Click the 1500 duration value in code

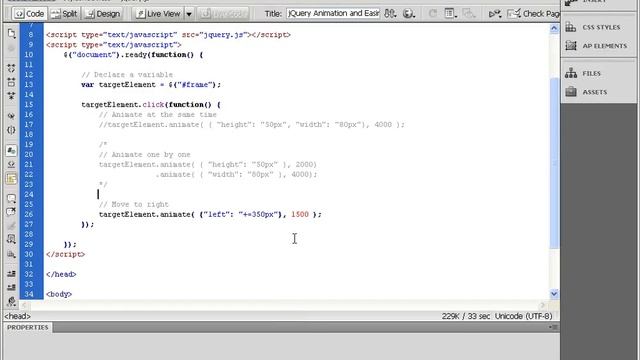pos(300,214)
